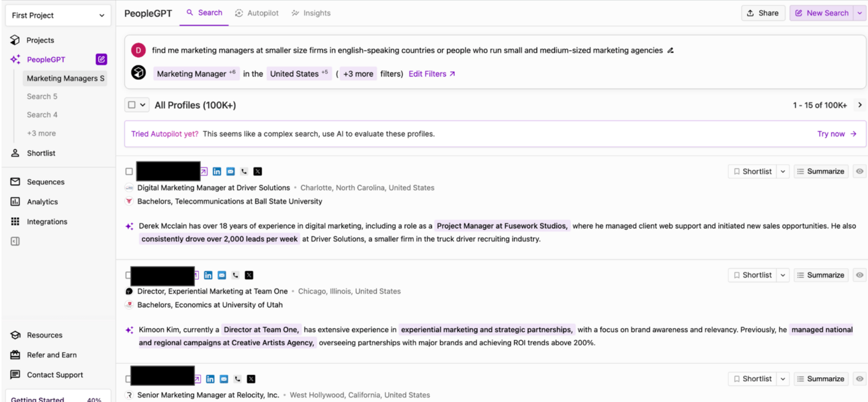Click the red D user avatar
The image size is (868, 402).
coord(138,50)
